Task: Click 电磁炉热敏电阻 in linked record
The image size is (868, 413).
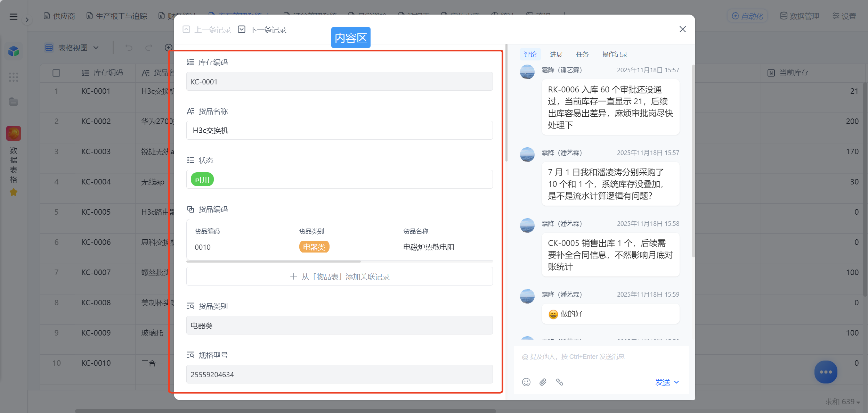Action: (429, 247)
